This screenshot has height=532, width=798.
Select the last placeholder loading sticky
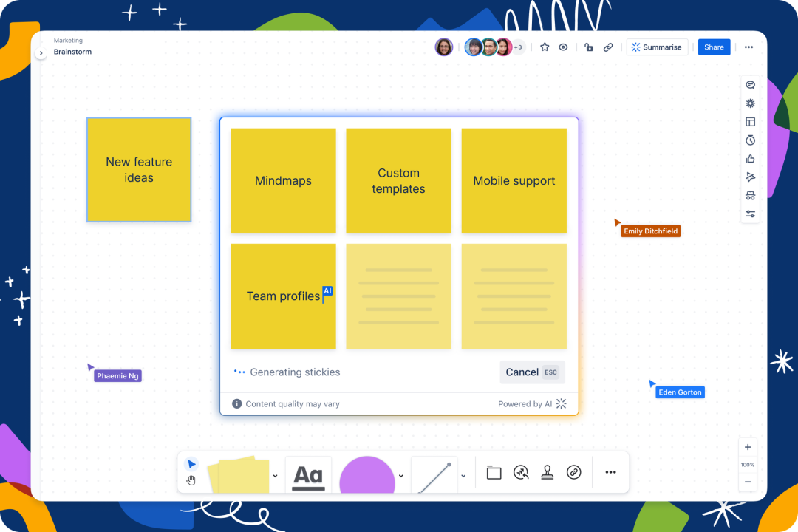coord(514,296)
